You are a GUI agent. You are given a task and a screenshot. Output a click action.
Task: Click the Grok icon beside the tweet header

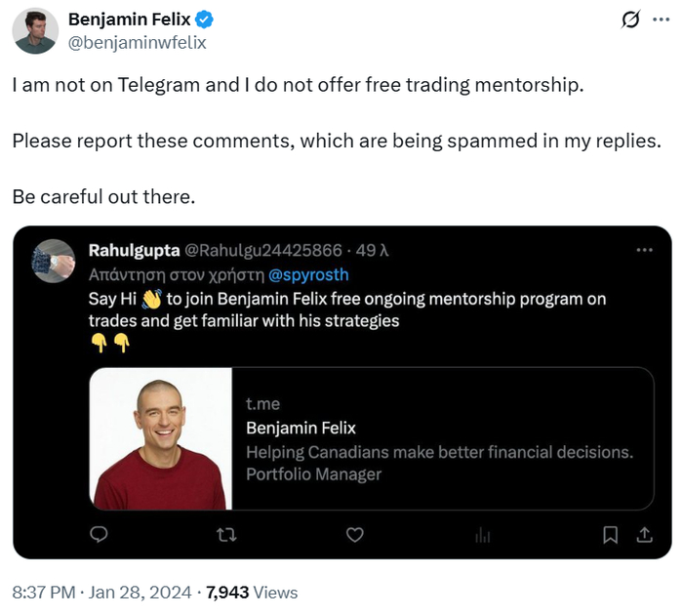630,20
